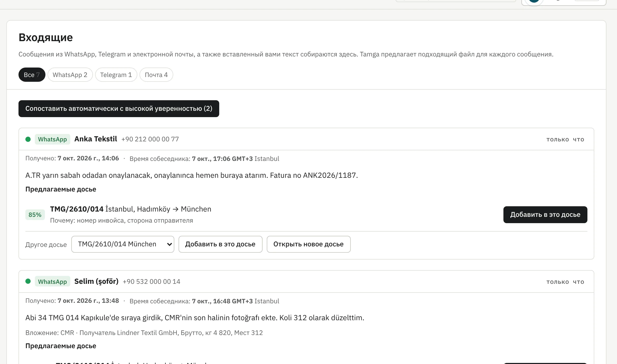
Task: Add Anka Tekstil message to suggested досье TMG/2610/014
Action: pos(545,215)
